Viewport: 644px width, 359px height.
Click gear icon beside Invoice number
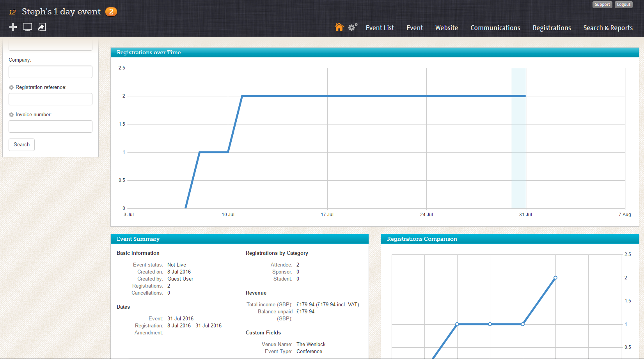[x=11, y=115]
